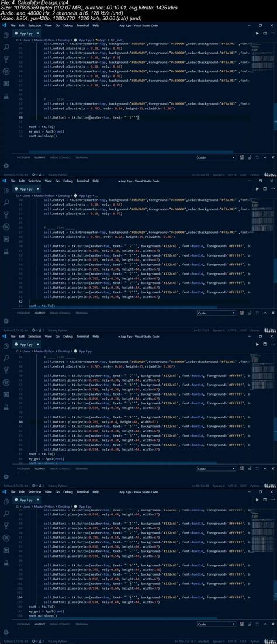277x644 pixels.
Task: Open Manage gear icon in fourth frame
Action: (6, 632)
